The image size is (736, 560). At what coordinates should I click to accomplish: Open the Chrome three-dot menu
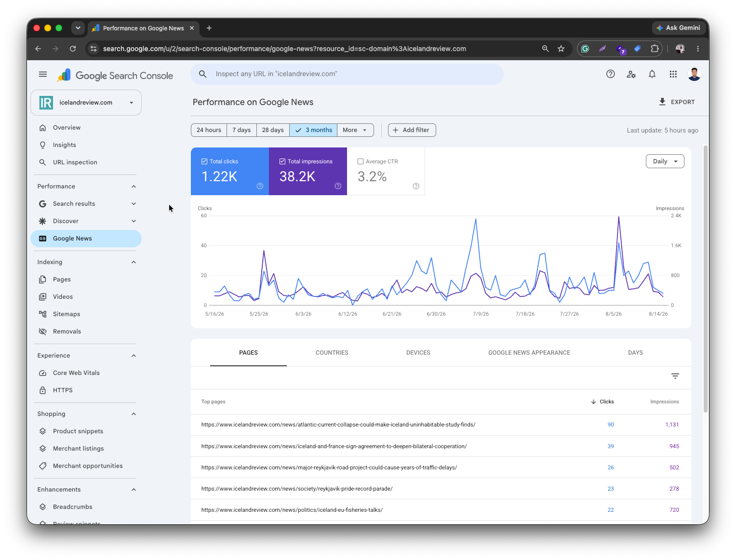[697, 49]
